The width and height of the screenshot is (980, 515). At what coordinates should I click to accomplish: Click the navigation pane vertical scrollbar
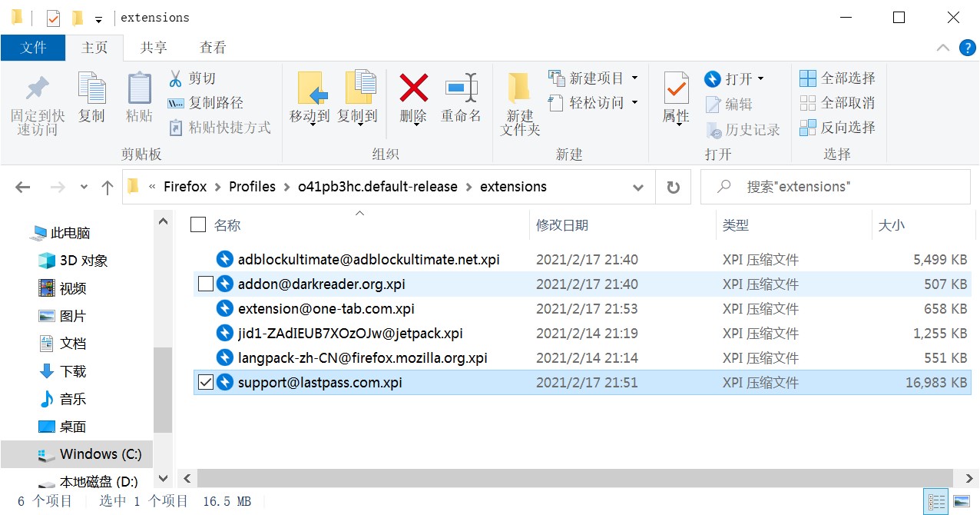(x=163, y=390)
